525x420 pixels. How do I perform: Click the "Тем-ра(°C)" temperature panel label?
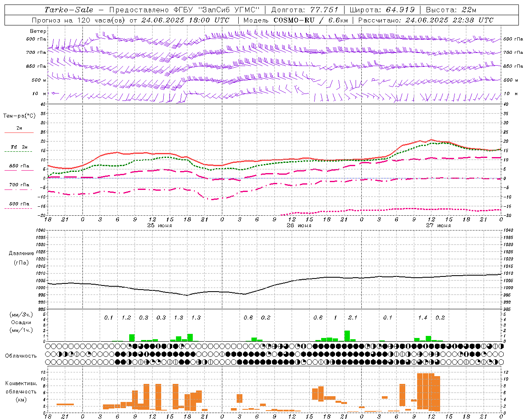[x=19, y=116]
